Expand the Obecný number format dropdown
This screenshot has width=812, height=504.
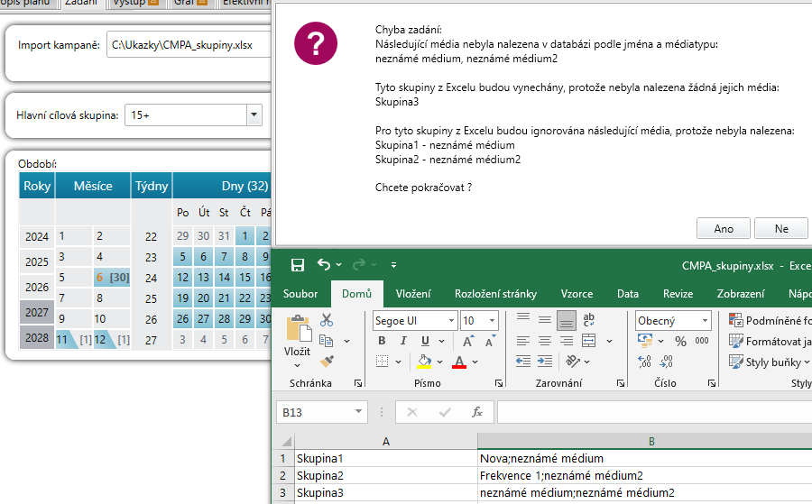[704, 320]
